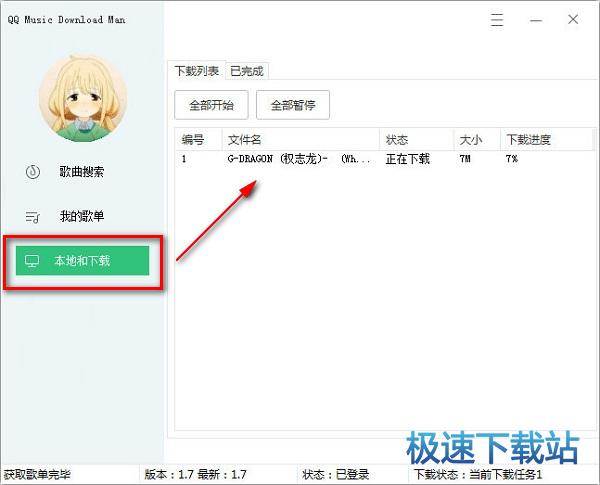Click 状态：已登录 in the status bar
Viewport: 600px width, 485px height.
(x=336, y=475)
